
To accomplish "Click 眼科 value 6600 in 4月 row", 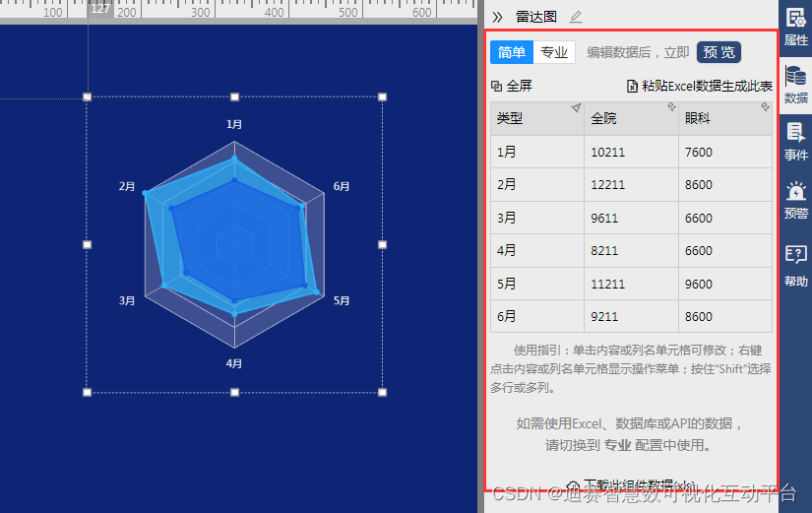I will tap(725, 251).
